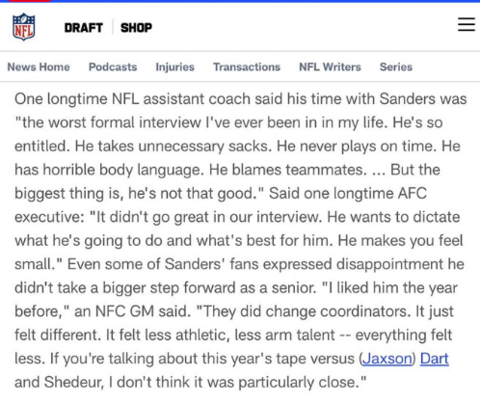This screenshot has height=403, width=480.
Task: Switch to the Podcasts tab
Action: 113,67
